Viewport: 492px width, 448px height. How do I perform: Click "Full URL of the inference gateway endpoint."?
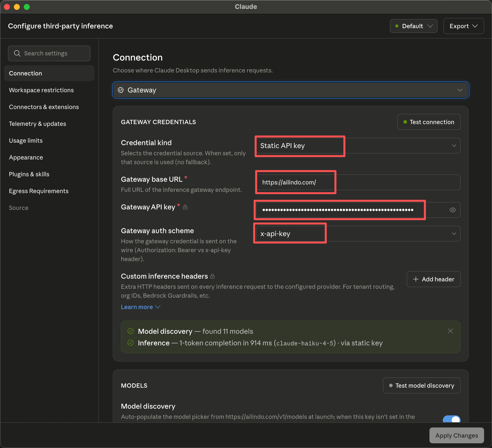[181, 190]
